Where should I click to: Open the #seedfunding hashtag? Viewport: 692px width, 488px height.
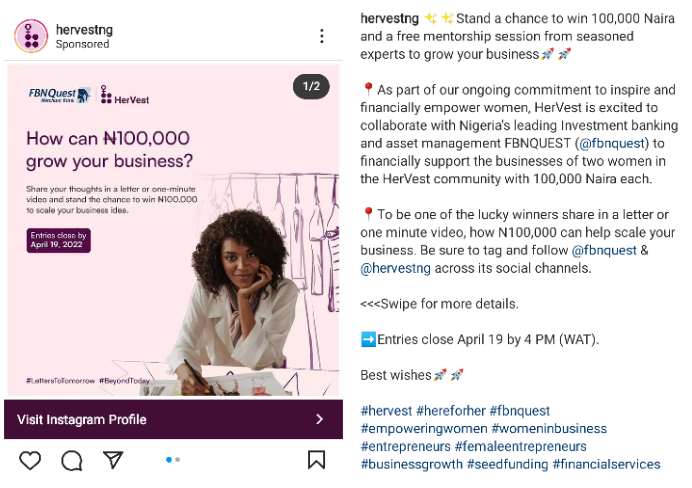point(506,464)
